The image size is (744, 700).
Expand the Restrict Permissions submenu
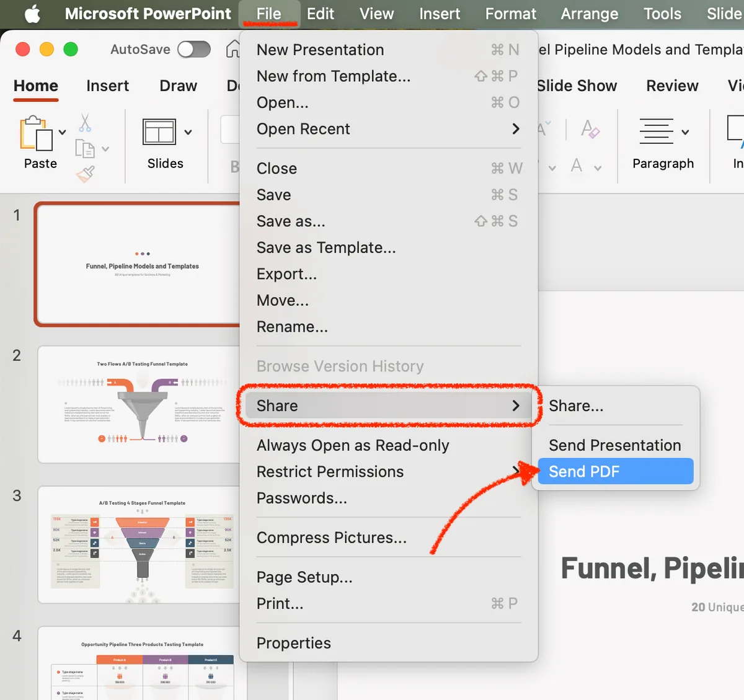click(388, 472)
